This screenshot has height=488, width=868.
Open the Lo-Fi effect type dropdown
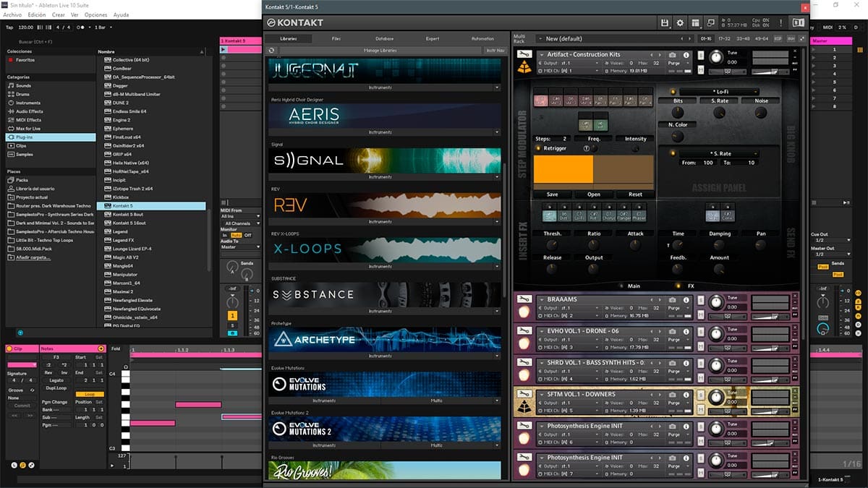719,92
